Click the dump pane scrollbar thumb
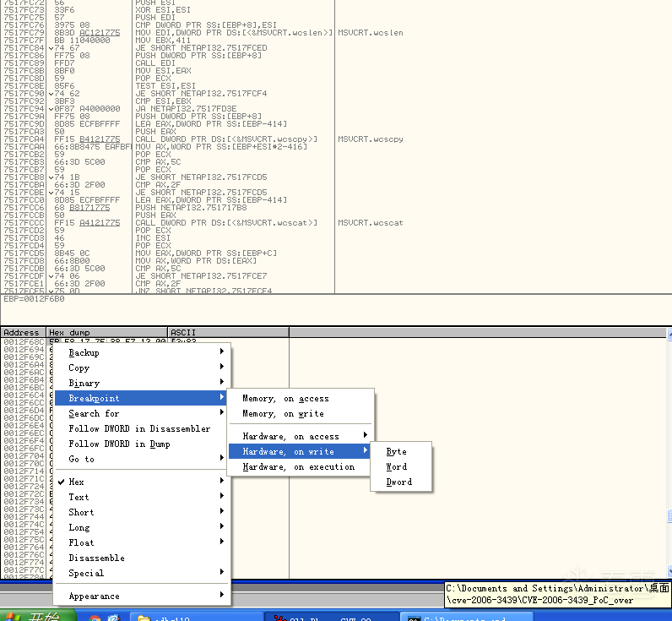Image resolution: width=672 pixels, height=621 pixels. [x=669, y=516]
